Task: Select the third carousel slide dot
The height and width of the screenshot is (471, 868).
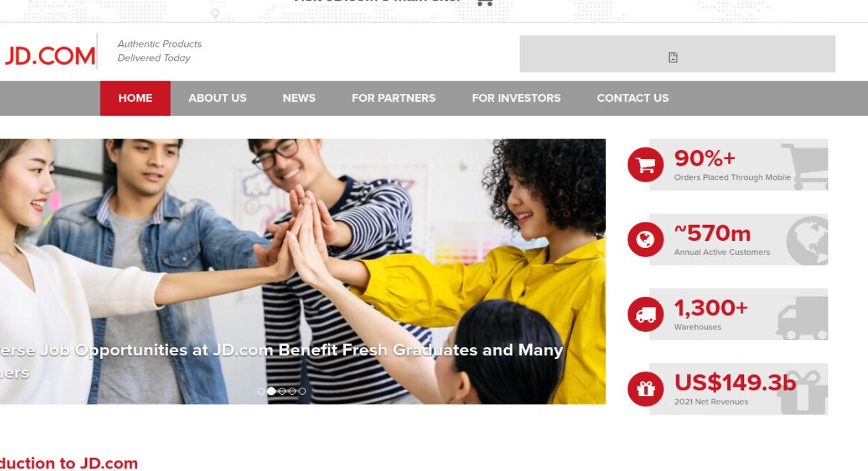Action: [281, 391]
